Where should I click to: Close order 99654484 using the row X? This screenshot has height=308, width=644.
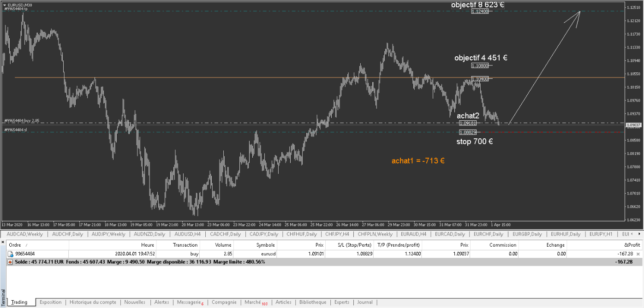point(638,254)
